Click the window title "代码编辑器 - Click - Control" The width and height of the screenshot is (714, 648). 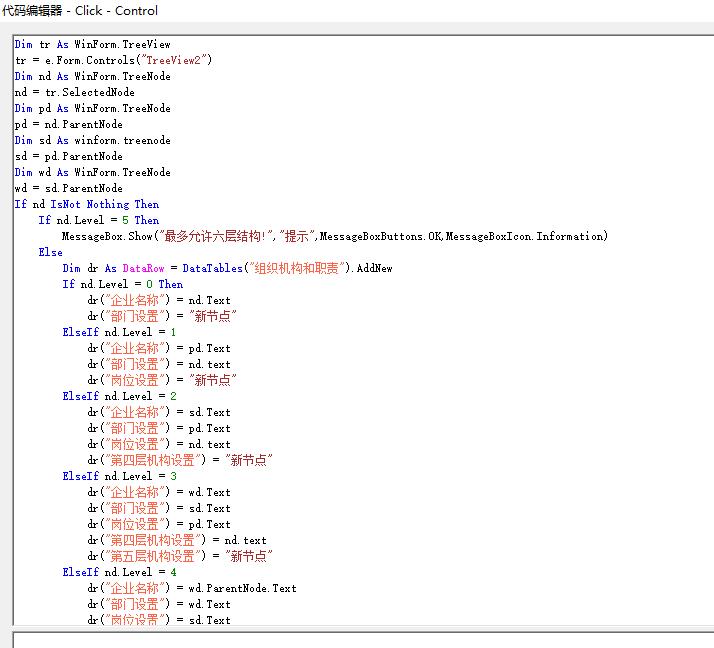pos(80,10)
